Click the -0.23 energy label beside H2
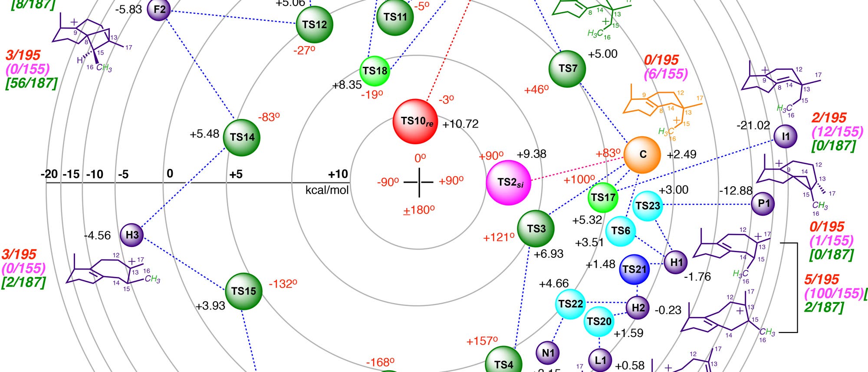Image resolution: width=868 pixels, height=372 pixels. (x=667, y=310)
